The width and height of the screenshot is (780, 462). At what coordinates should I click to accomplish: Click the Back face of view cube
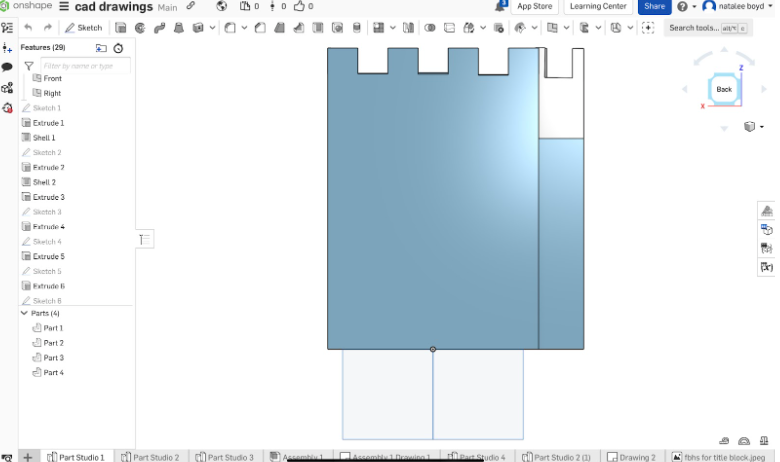724,90
